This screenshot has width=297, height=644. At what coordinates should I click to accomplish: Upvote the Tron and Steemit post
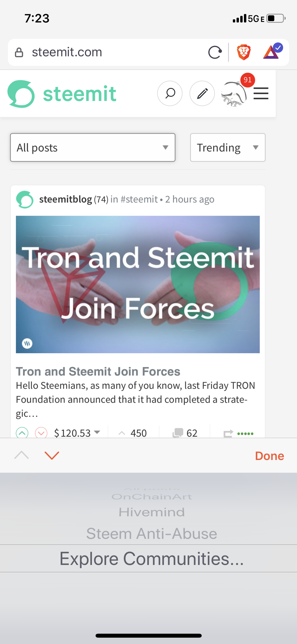pyautogui.click(x=22, y=433)
